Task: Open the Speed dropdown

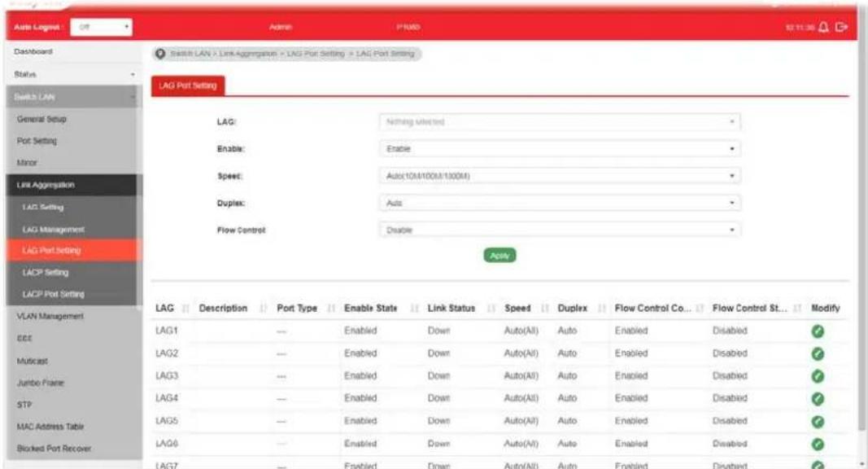Action: tap(560, 176)
